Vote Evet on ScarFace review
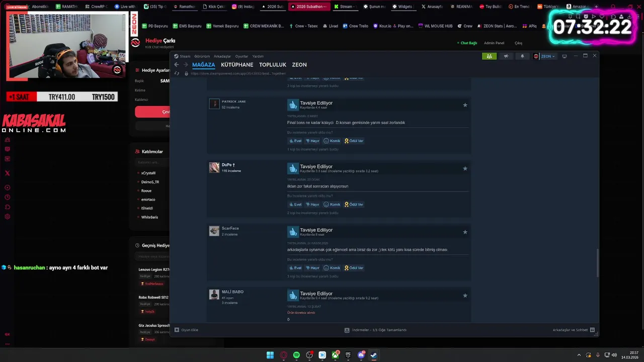The image size is (644, 362). pyautogui.click(x=295, y=268)
